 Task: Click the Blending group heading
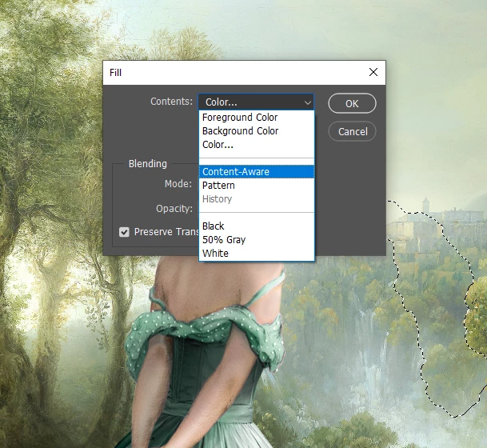click(148, 164)
